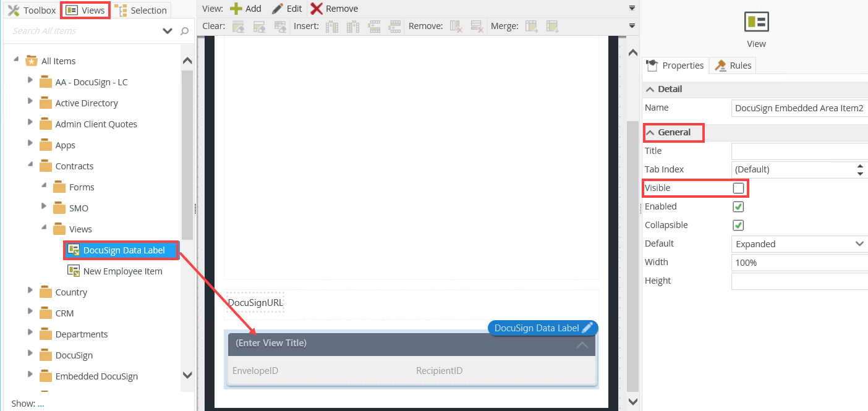Viewport: 868px width, 411px height.
Task: Click third Clear table icon in the toolbar
Action: [x=281, y=26]
